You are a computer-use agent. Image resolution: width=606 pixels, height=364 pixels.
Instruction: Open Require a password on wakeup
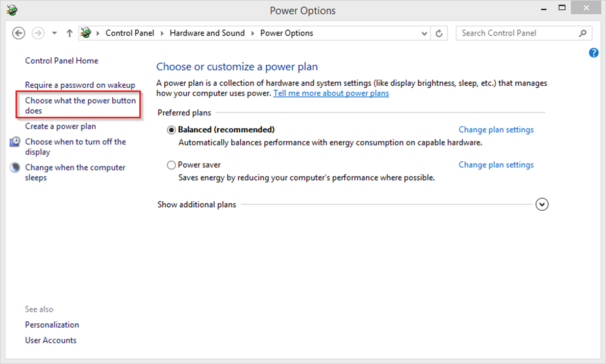pyautogui.click(x=80, y=85)
